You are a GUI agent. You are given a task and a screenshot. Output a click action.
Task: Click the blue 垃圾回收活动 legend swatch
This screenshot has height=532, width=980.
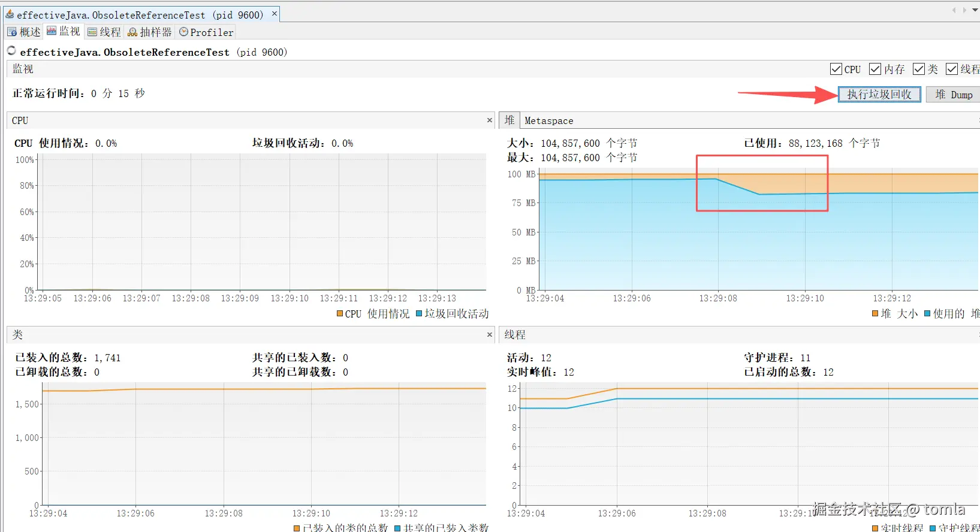[419, 313]
